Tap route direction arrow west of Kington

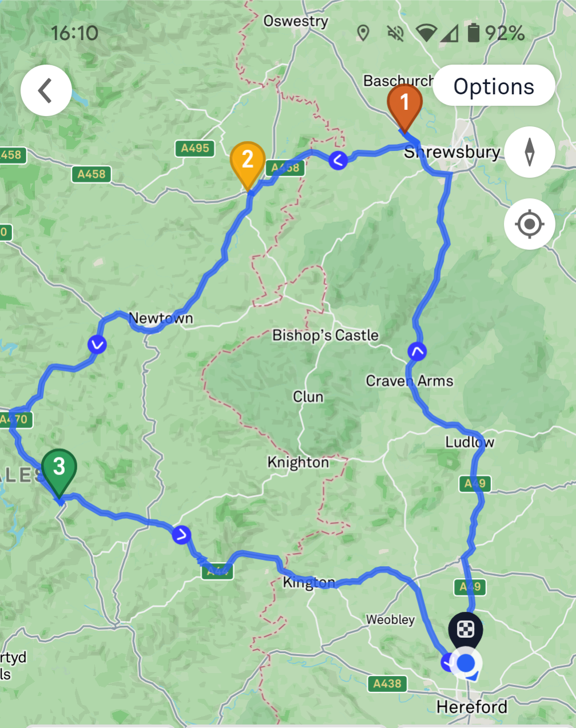click(x=181, y=535)
